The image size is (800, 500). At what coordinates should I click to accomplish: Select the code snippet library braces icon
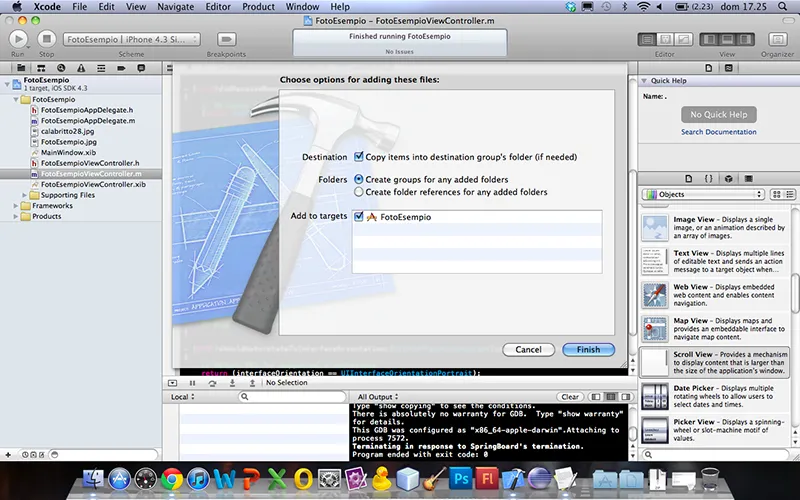(x=709, y=178)
